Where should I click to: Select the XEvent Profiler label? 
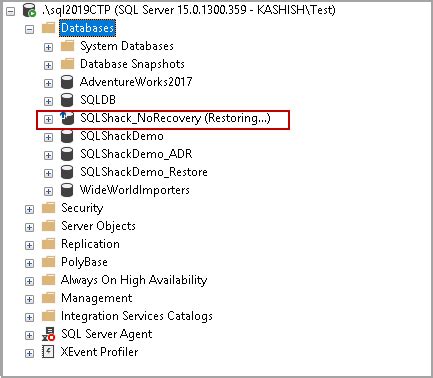[99, 352]
